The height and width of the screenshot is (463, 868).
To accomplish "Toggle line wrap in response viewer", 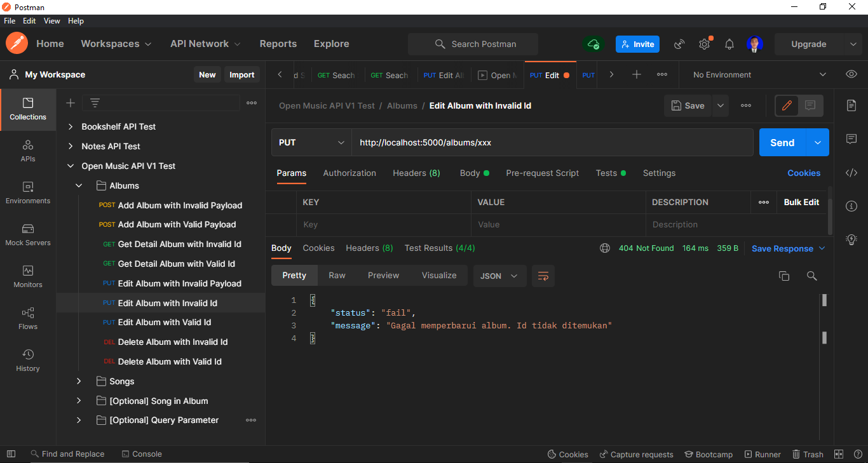I will pos(543,276).
